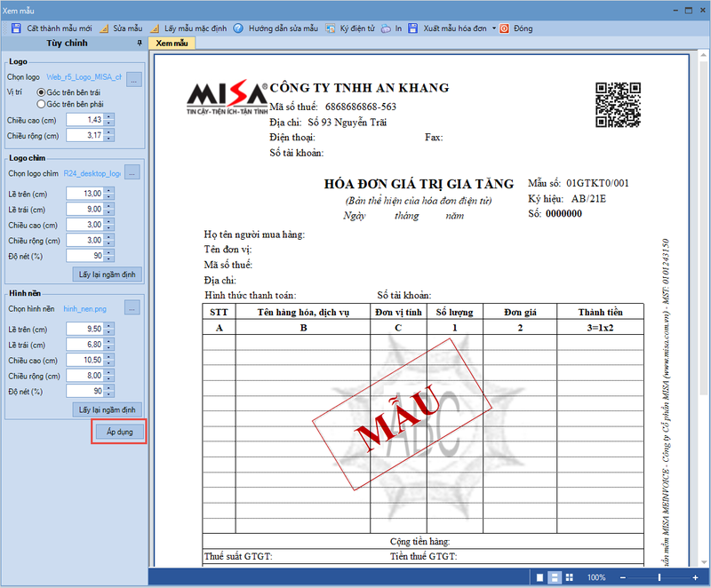Open the logo file browser with ... button
Viewport: 711px width, 588px height.
135,79
